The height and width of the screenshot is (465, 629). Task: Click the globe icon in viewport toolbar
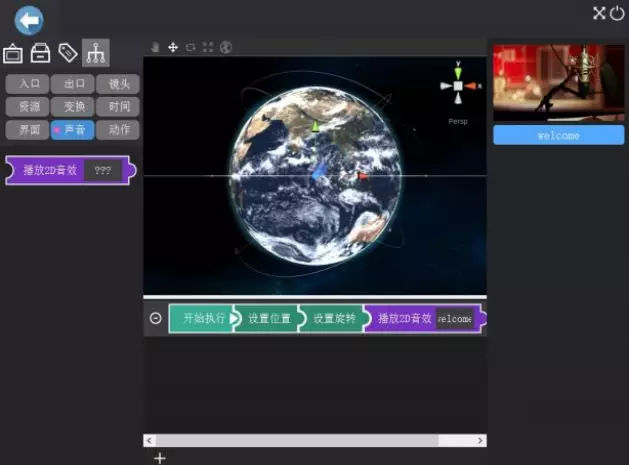226,47
